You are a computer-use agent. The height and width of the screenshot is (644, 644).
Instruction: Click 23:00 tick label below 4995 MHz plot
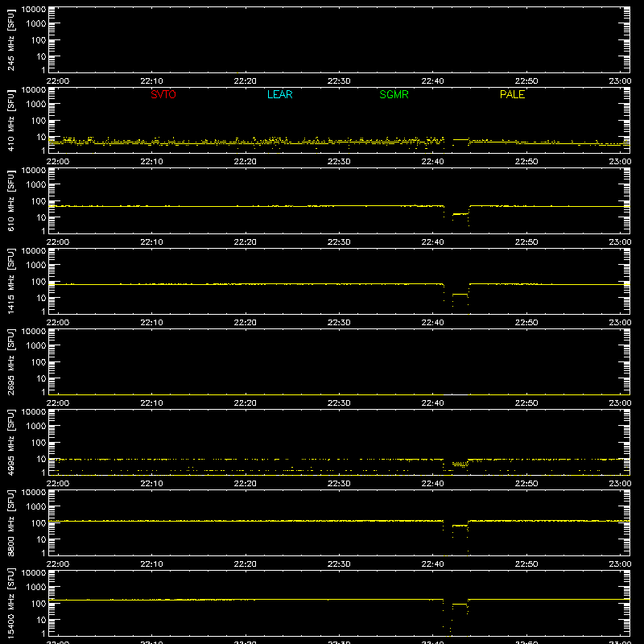point(620,484)
